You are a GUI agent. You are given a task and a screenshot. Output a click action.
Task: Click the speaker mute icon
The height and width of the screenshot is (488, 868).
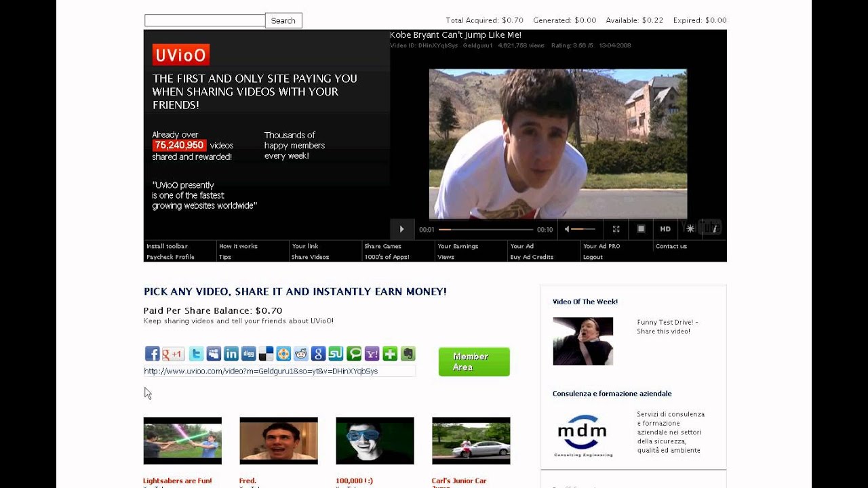pos(568,229)
